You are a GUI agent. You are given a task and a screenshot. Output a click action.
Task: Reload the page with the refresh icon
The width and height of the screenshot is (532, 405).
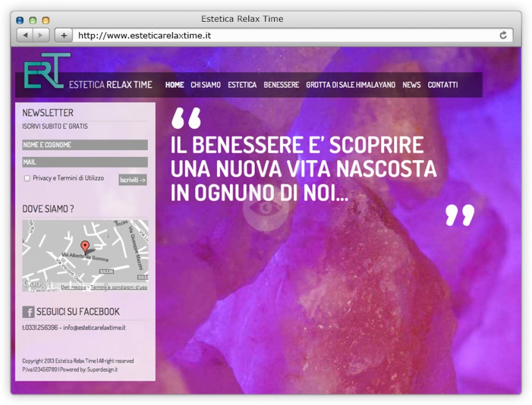(x=503, y=35)
